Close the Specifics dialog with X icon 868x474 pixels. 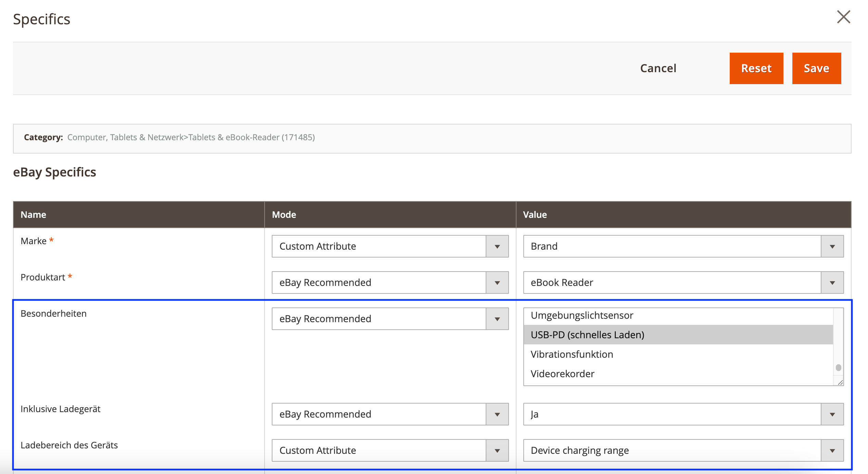tap(843, 17)
